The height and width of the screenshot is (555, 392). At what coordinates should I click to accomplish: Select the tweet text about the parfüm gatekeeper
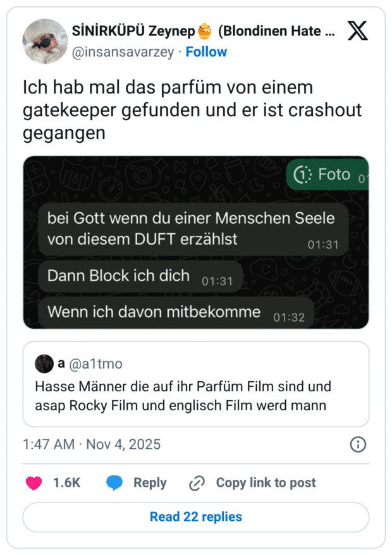point(190,109)
